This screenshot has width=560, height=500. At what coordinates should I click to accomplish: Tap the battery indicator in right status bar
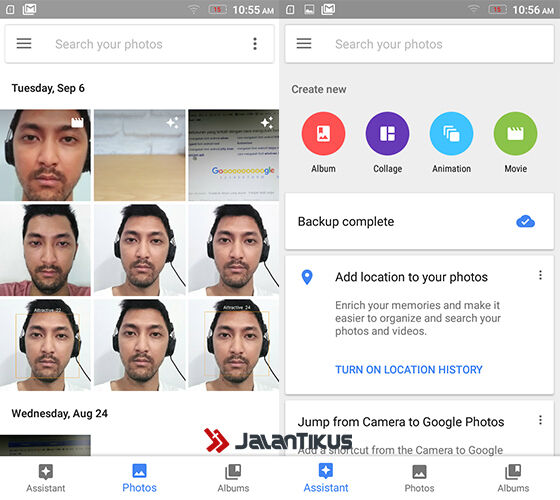click(497, 9)
